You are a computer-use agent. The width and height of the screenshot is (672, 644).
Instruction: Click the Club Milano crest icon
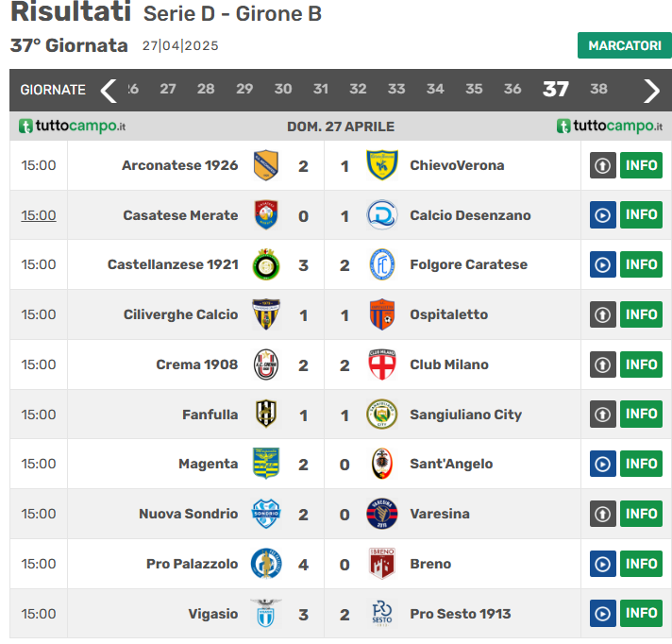click(381, 364)
